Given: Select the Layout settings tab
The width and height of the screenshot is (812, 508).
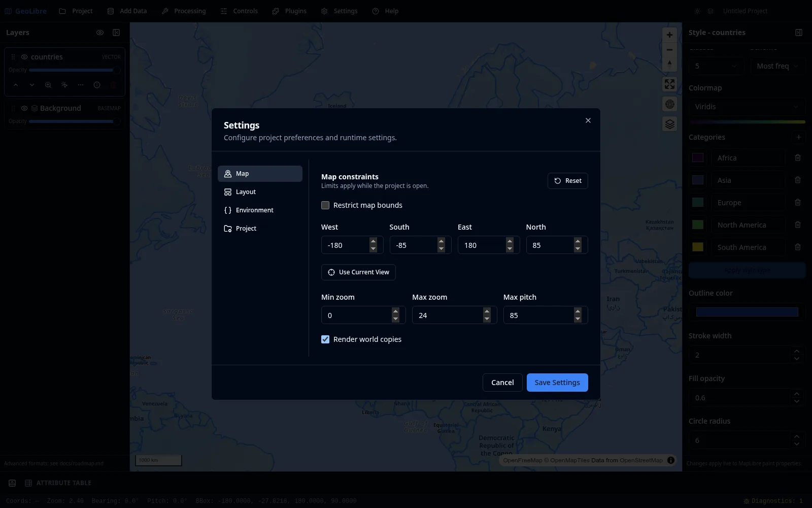Looking at the screenshot, I should [260, 192].
